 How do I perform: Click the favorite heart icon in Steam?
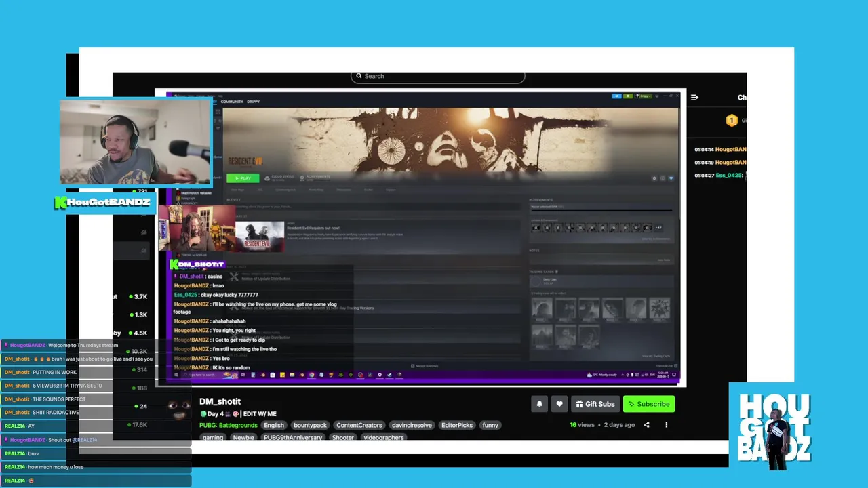pos(671,178)
